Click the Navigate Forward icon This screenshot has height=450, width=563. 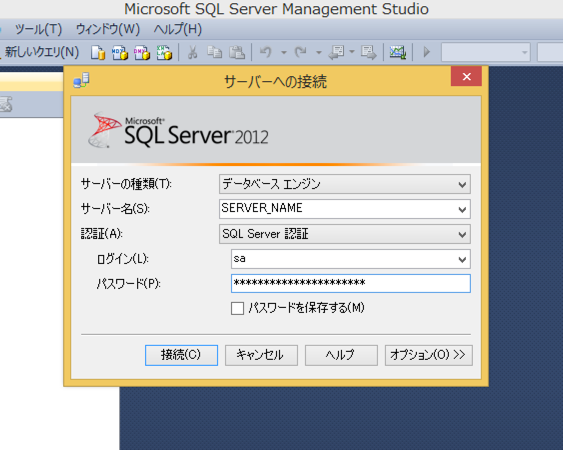coord(369,53)
